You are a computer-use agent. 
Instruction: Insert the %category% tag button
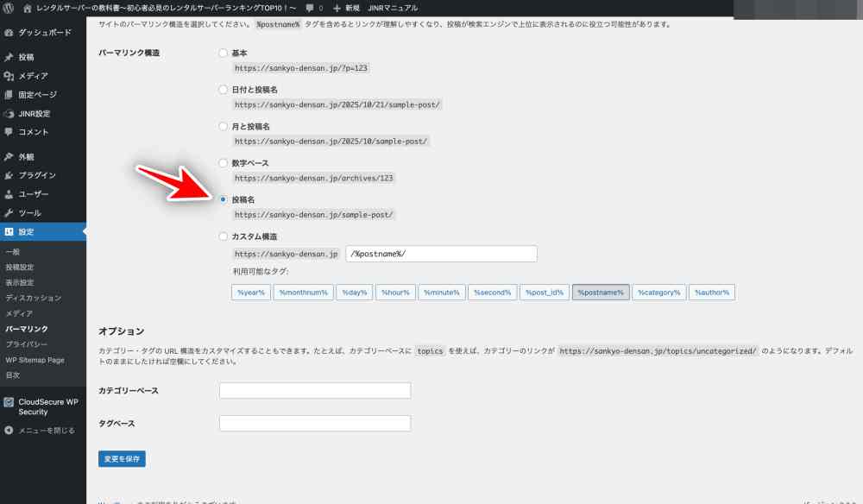click(658, 293)
